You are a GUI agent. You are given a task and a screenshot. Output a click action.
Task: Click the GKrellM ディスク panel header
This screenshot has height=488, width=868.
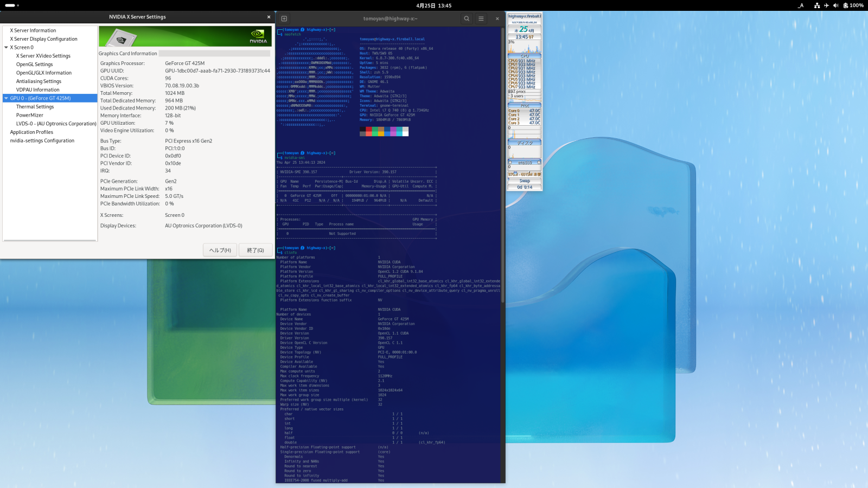pos(525,143)
